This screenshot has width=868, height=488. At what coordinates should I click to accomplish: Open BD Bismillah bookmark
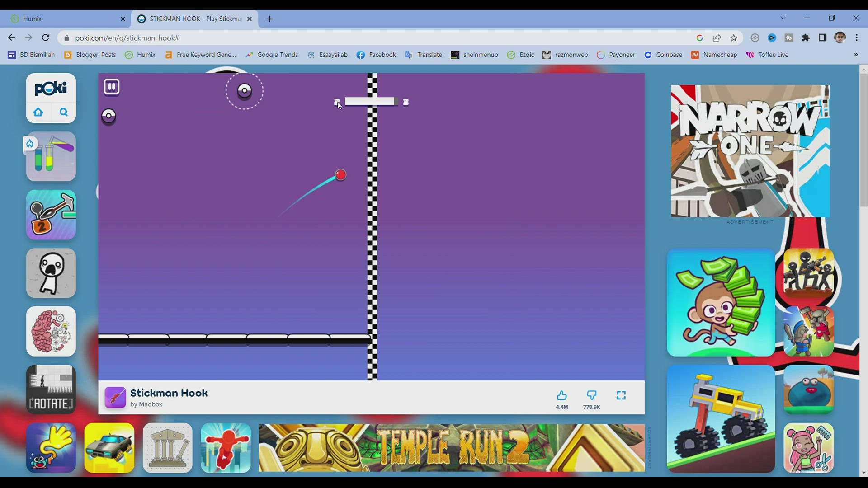click(31, 55)
